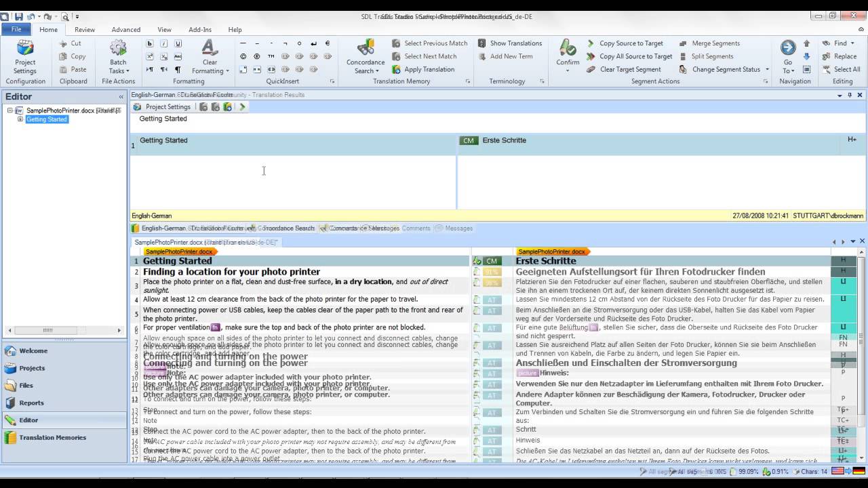Click the Copy clipboard command
868x488 pixels.
(x=72, y=56)
